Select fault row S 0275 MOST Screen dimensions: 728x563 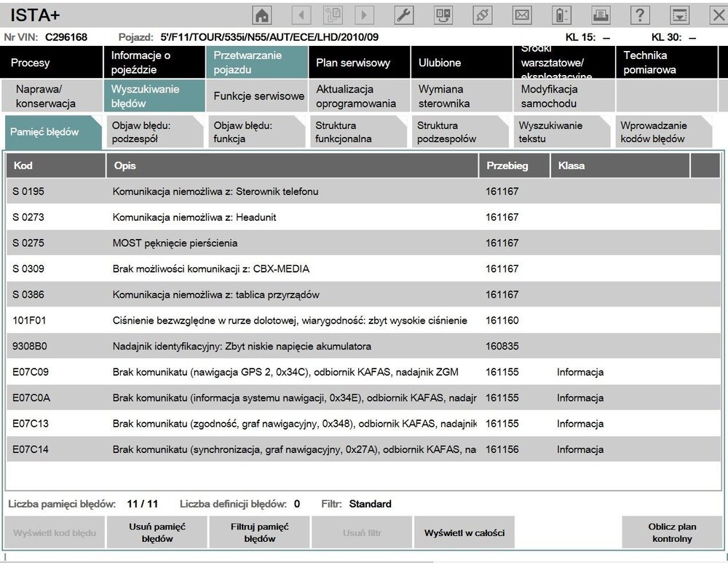pyautogui.click(x=363, y=243)
